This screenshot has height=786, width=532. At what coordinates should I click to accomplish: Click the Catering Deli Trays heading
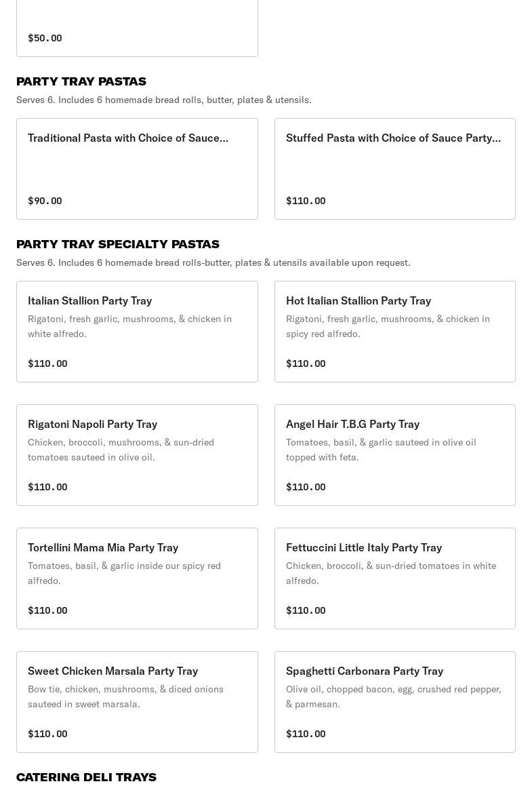click(86, 777)
